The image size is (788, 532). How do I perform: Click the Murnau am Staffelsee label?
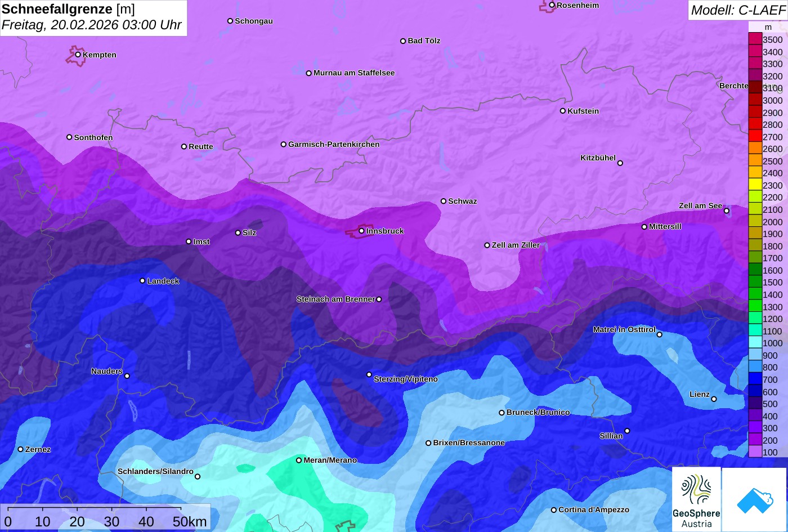coord(354,73)
